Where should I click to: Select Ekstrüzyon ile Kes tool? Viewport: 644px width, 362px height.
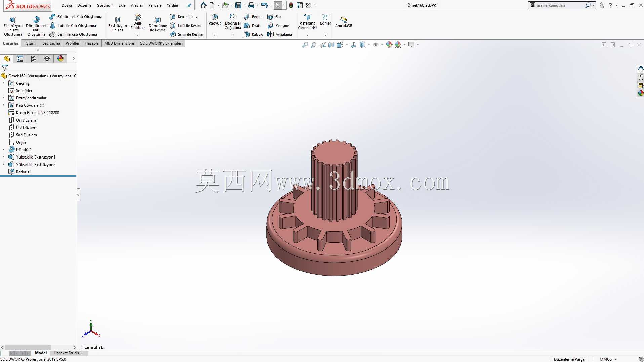[118, 24]
